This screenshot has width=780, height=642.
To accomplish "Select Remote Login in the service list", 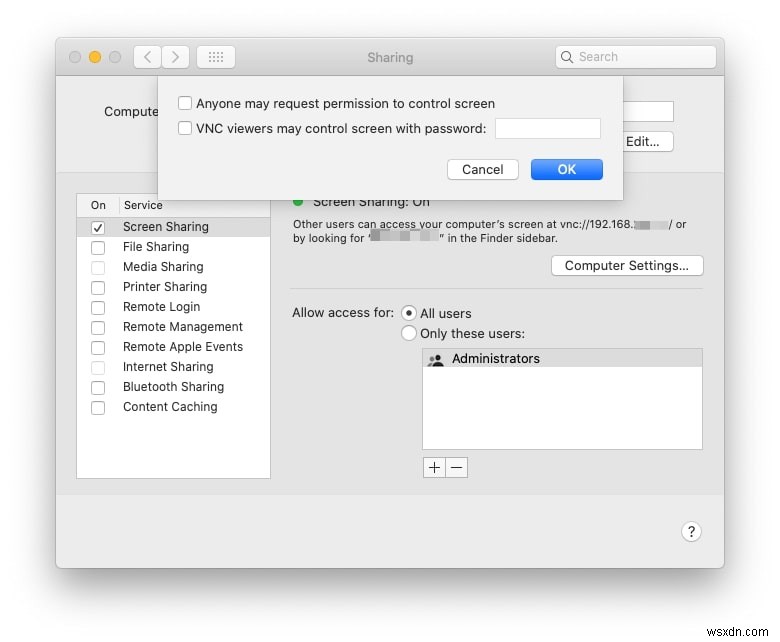I will pyautogui.click(x=174, y=307).
